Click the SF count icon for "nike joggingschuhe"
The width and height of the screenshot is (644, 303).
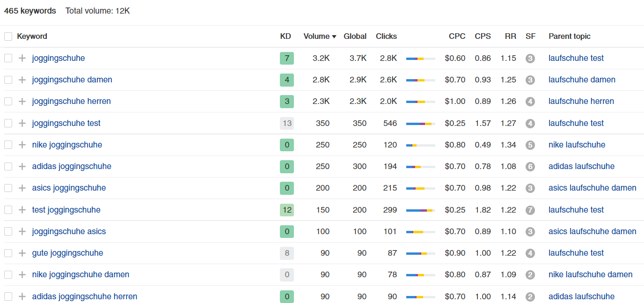click(530, 145)
